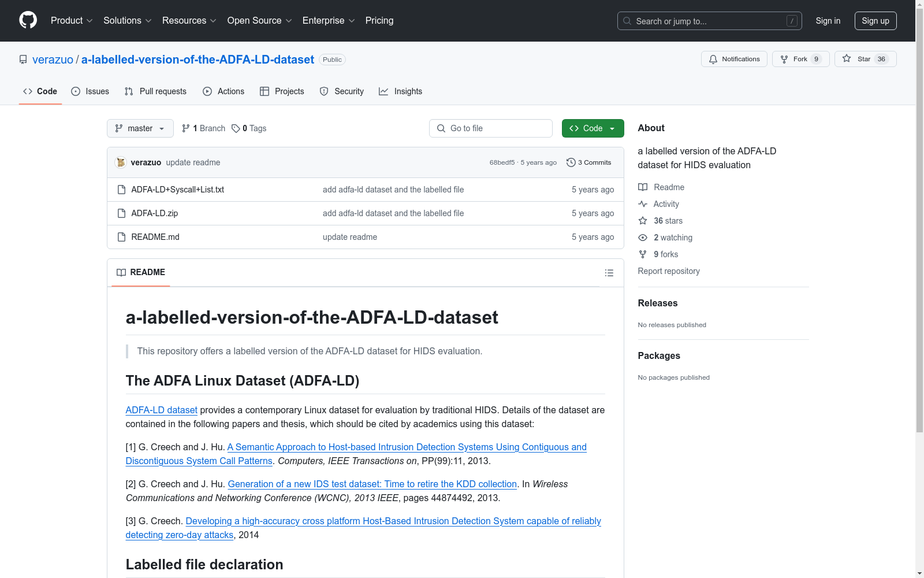Image resolution: width=924 pixels, height=578 pixels.
Task: Click the search magnifier icon in header
Action: pyautogui.click(x=627, y=21)
